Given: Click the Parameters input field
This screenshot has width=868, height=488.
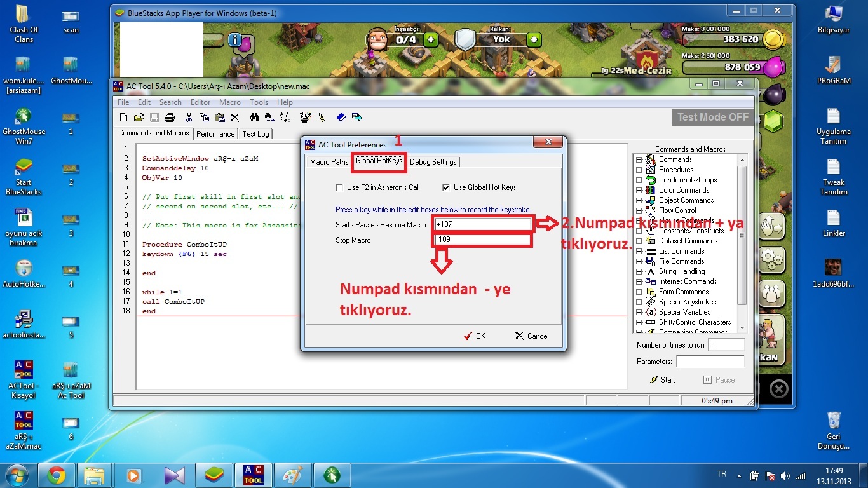Looking at the screenshot, I should [x=710, y=361].
